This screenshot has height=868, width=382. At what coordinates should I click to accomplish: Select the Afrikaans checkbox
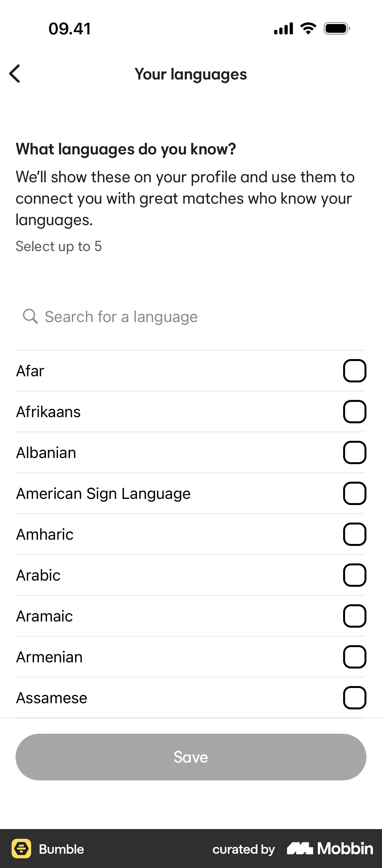pos(354,411)
